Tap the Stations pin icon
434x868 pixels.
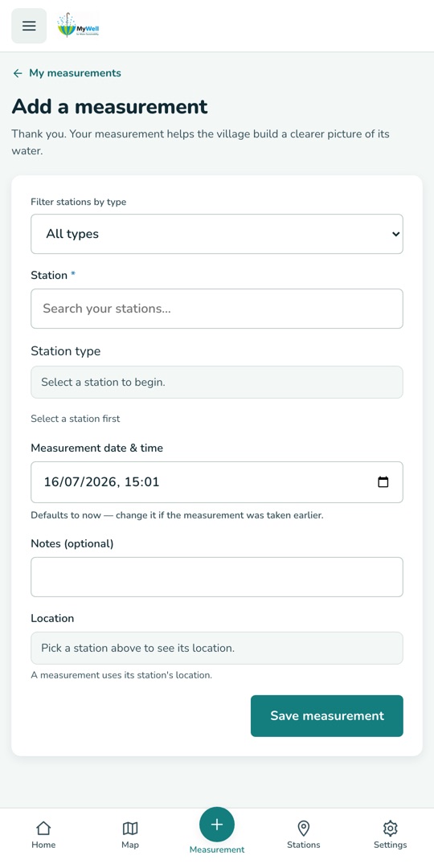pyautogui.click(x=303, y=828)
